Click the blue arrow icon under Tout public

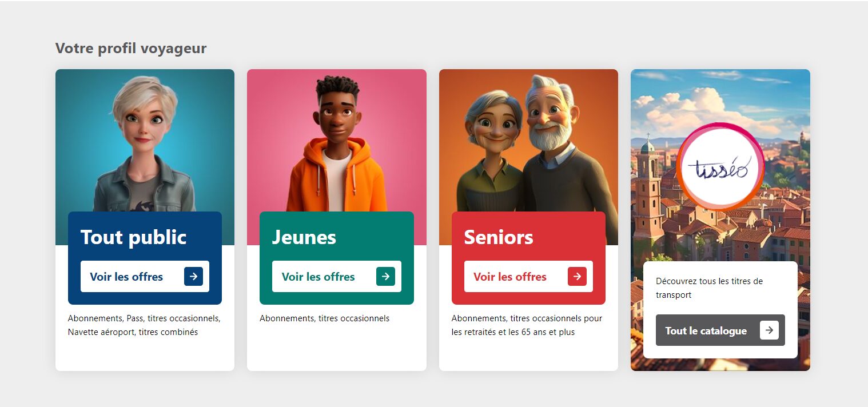(x=193, y=277)
